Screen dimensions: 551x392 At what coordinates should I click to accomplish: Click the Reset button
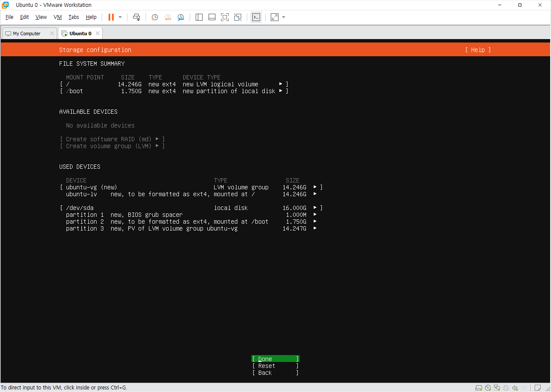click(x=275, y=366)
